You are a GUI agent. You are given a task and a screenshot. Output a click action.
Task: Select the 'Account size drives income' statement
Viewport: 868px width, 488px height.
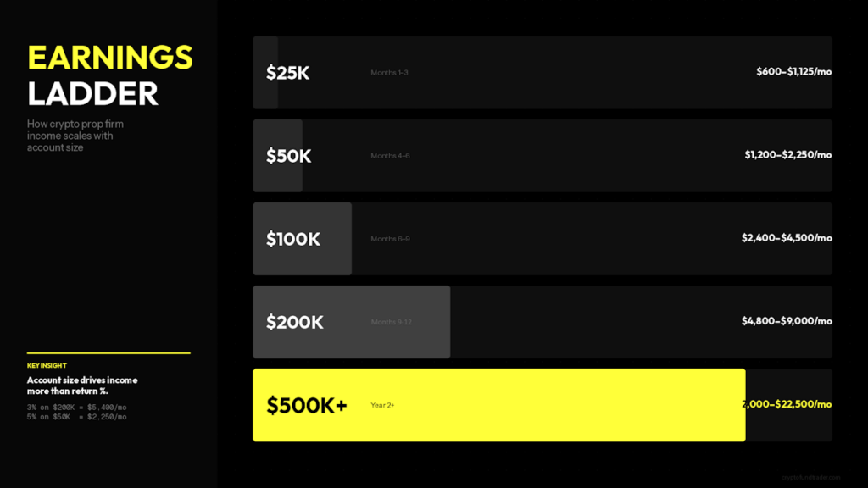coord(82,385)
